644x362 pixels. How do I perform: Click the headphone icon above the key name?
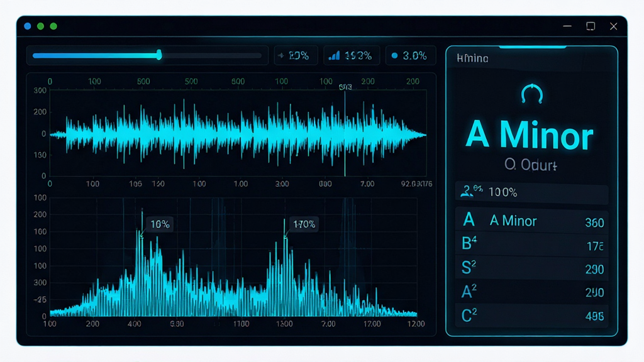pos(532,94)
